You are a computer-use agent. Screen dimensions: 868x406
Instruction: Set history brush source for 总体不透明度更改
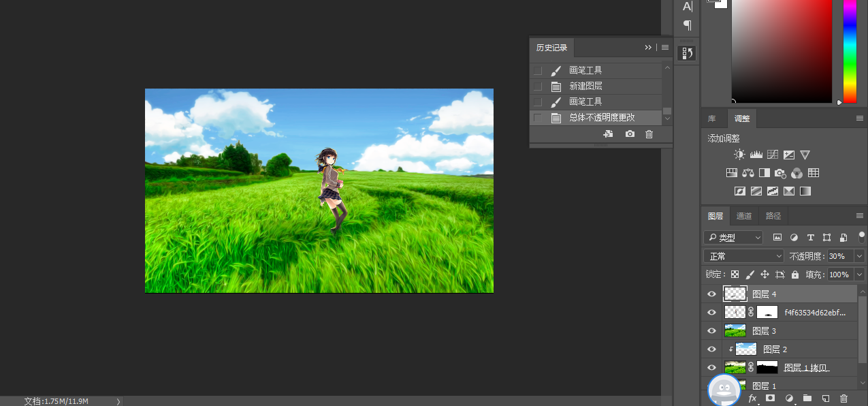pyautogui.click(x=538, y=118)
